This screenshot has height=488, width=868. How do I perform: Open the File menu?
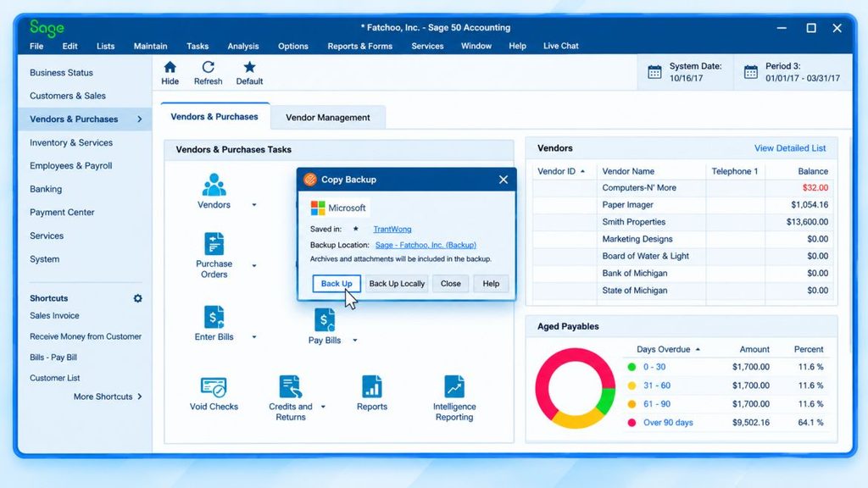(36, 46)
